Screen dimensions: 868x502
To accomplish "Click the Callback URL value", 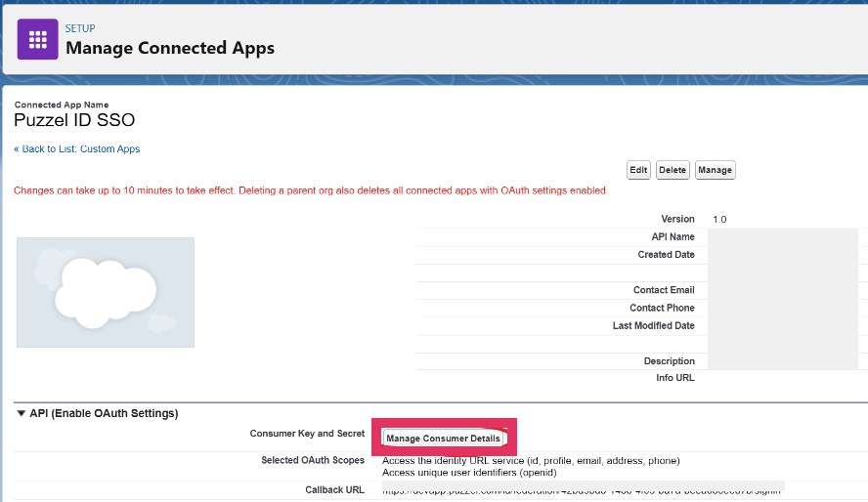I will (582, 489).
